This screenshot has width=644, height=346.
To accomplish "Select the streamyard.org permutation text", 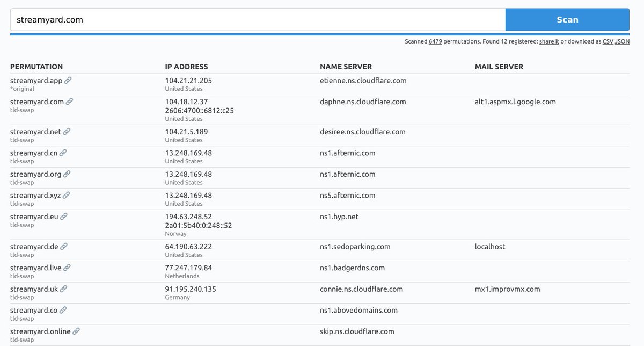I will click(36, 174).
